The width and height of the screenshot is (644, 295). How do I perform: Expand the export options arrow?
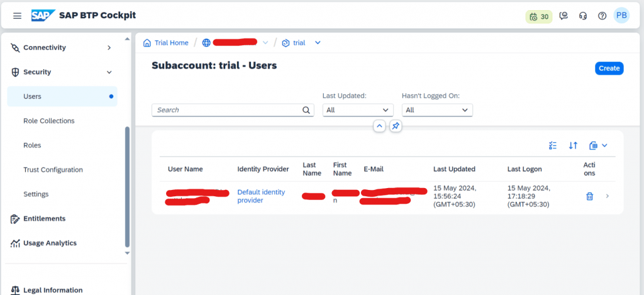pyautogui.click(x=604, y=145)
